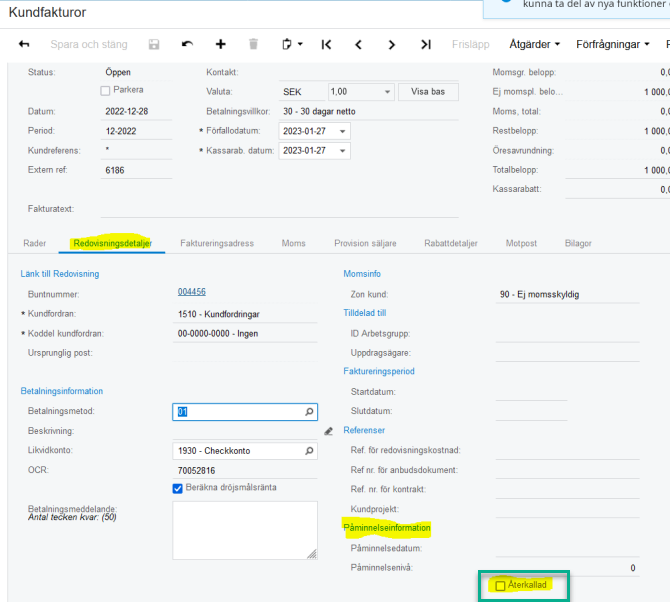Image resolution: width=670 pixels, height=602 pixels.
Task: Open batch number link 004456
Action: click(x=191, y=292)
